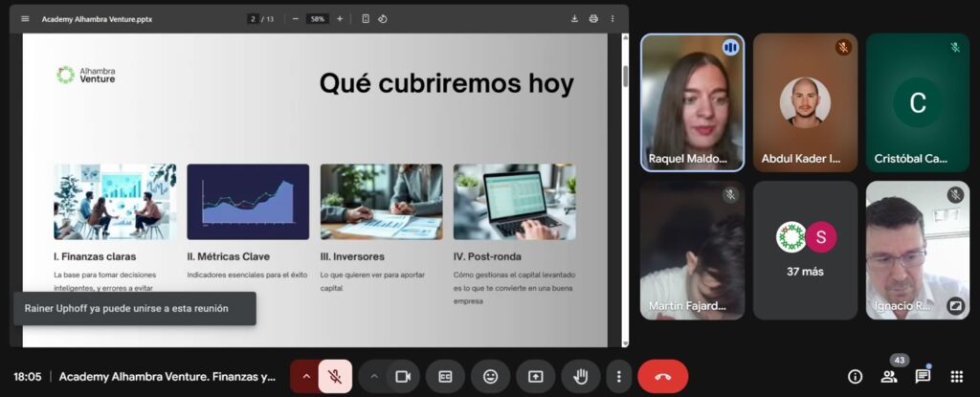Hang up with the red leave call button
980x397 pixels.
(662, 377)
